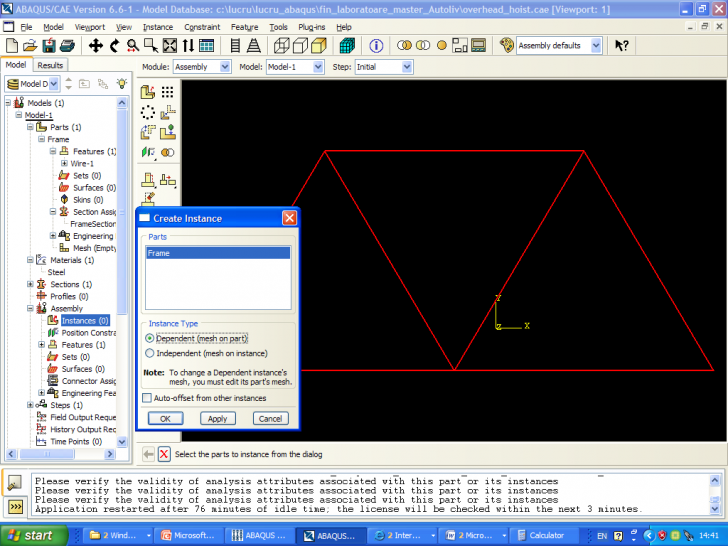
Task: Switch to the Results tab
Action: [x=50, y=65]
